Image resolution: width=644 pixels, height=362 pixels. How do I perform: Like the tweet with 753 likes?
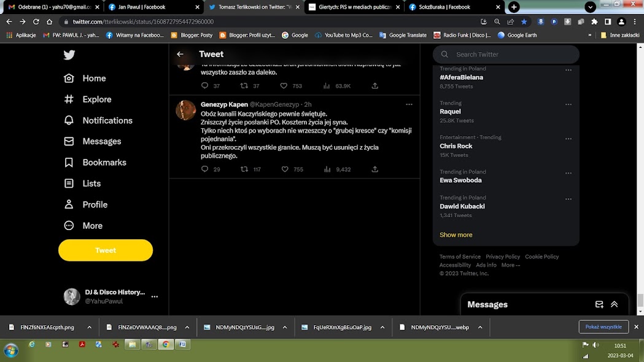[x=284, y=85]
